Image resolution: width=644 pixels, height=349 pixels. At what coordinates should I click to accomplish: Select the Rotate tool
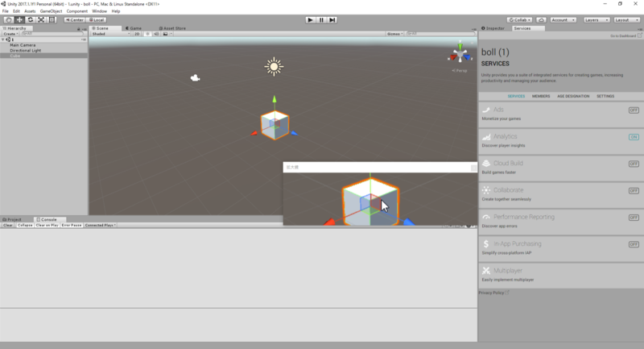tap(31, 19)
